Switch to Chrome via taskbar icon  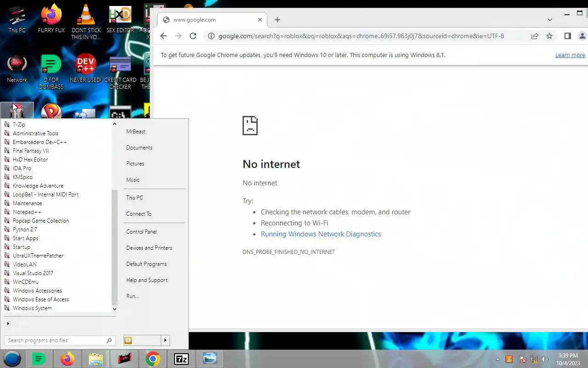[x=153, y=359]
